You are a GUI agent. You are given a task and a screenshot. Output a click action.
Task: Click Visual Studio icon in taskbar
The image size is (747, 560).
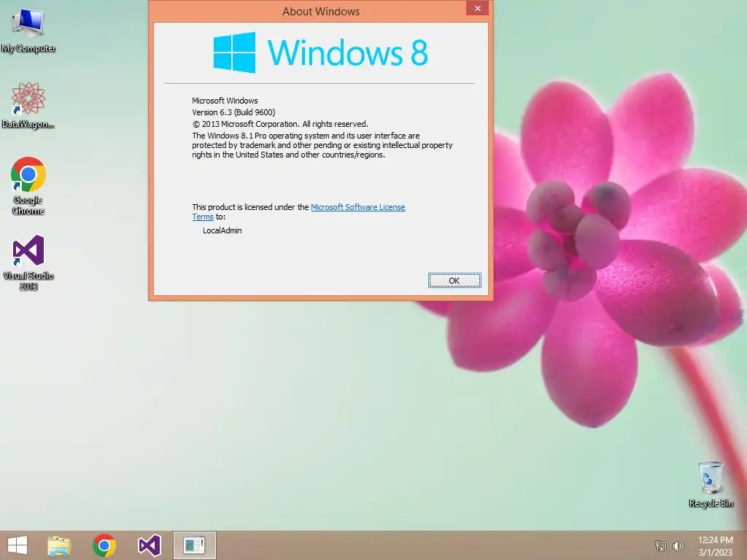[x=149, y=545]
